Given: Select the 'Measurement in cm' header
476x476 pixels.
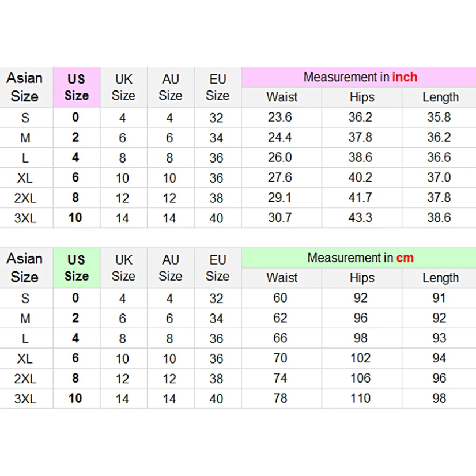Looking at the screenshot, I should [x=360, y=258].
